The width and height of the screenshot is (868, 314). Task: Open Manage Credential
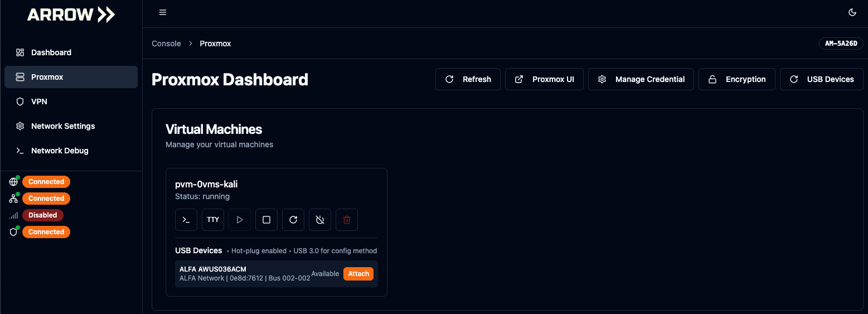click(641, 79)
